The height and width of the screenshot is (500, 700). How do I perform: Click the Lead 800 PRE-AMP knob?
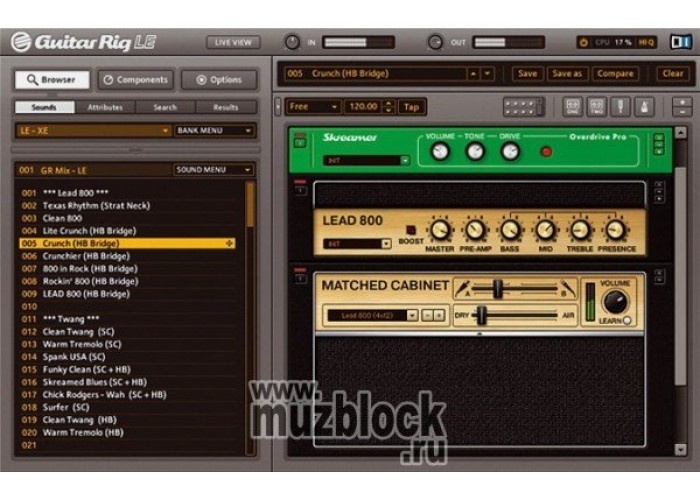(475, 230)
